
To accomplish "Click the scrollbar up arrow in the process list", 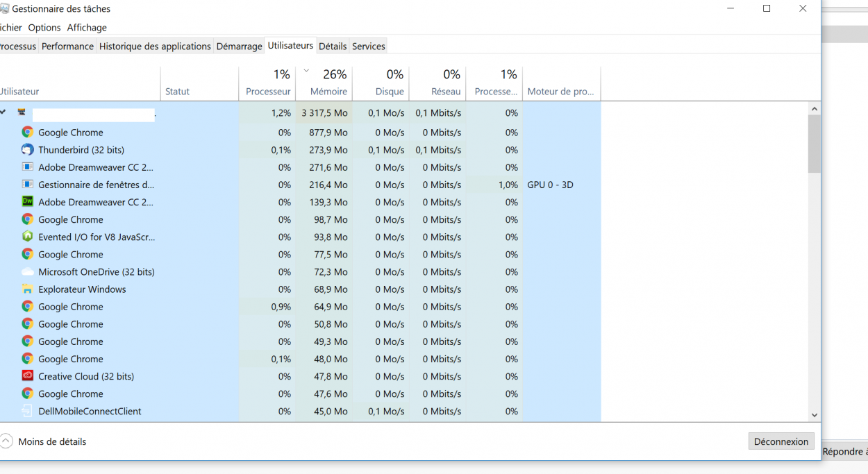I will coord(815,109).
